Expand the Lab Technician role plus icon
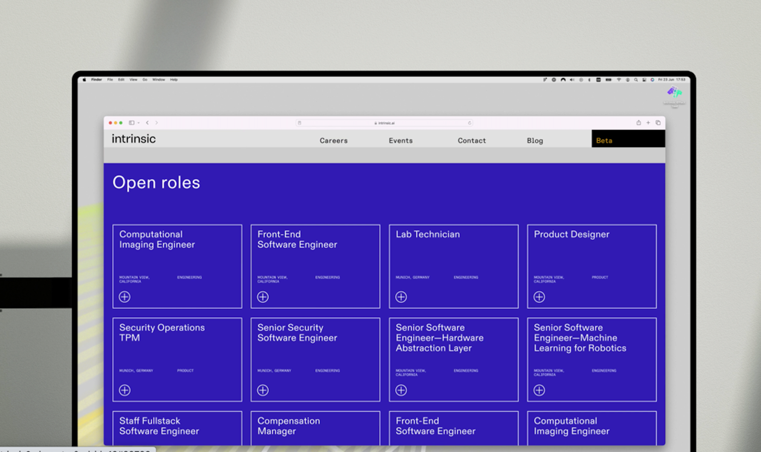Image resolution: width=761 pixels, height=452 pixels. [401, 297]
